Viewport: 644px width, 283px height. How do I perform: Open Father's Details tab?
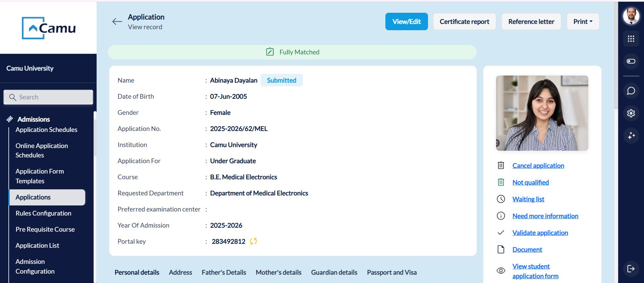(x=224, y=272)
